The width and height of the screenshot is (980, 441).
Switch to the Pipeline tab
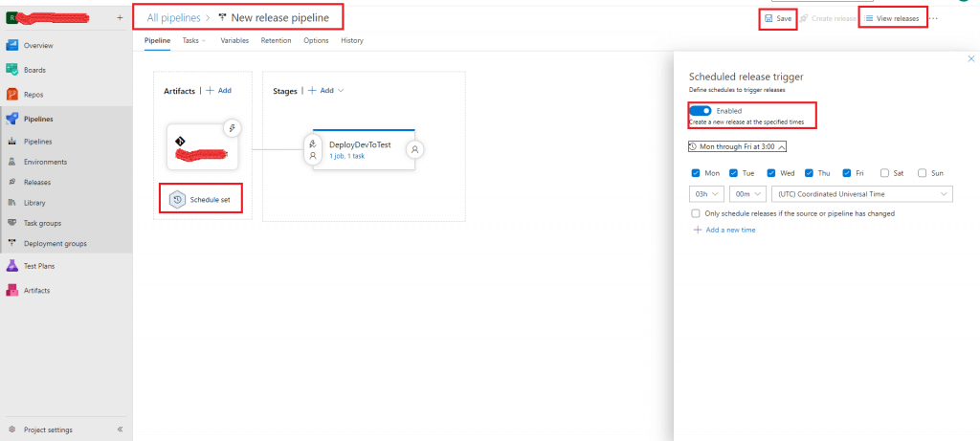click(x=158, y=40)
